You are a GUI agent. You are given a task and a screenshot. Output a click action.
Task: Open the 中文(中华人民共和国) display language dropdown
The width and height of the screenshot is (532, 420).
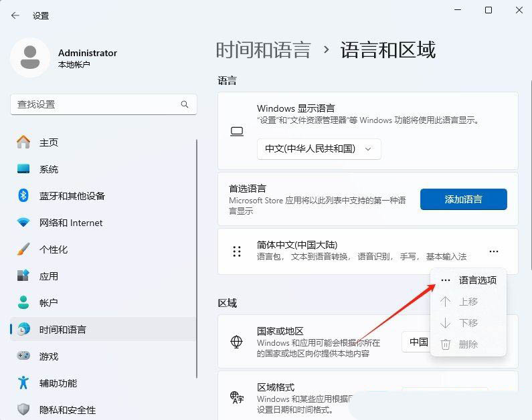click(319, 149)
